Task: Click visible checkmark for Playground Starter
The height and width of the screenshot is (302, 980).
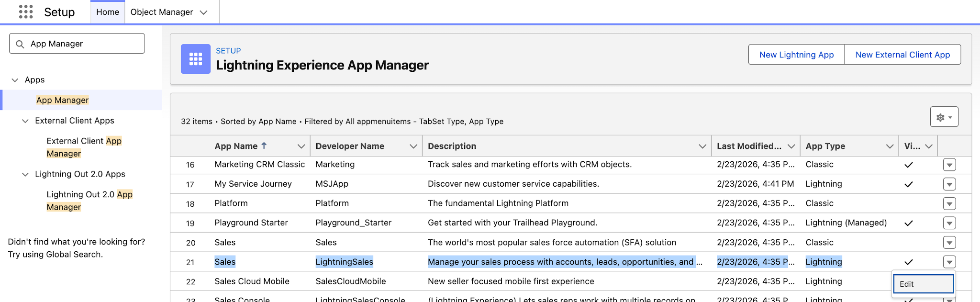Action: pyautogui.click(x=908, y=223)
